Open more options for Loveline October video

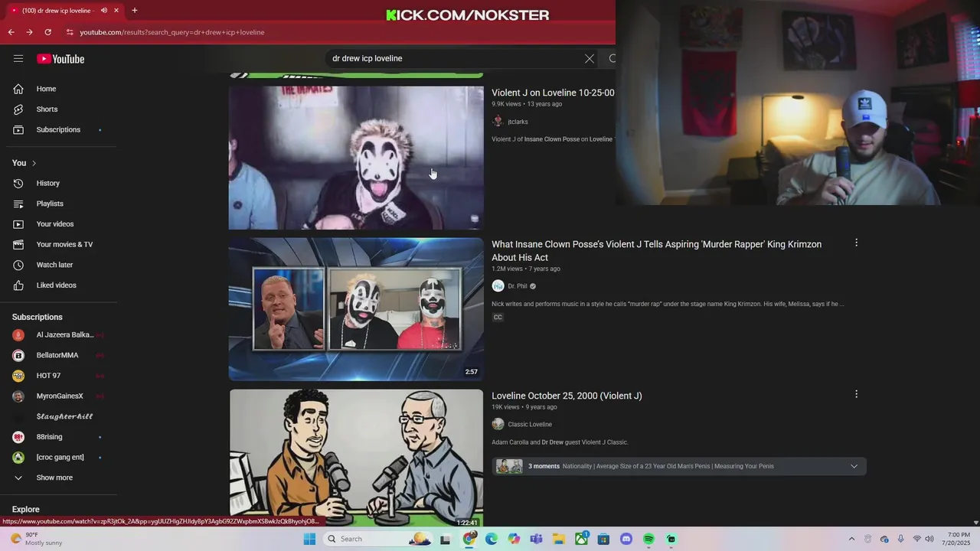pyautogui.click(x=856, y=394)
